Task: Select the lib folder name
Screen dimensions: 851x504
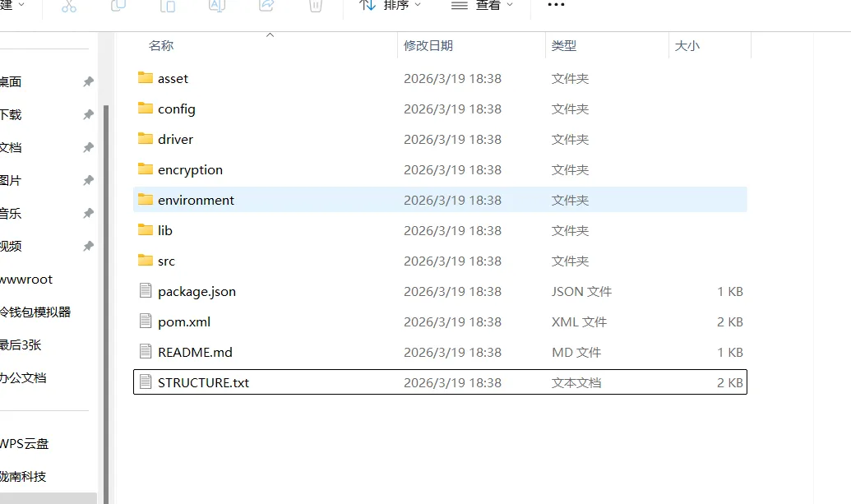Action: click(x=165, y=230)
